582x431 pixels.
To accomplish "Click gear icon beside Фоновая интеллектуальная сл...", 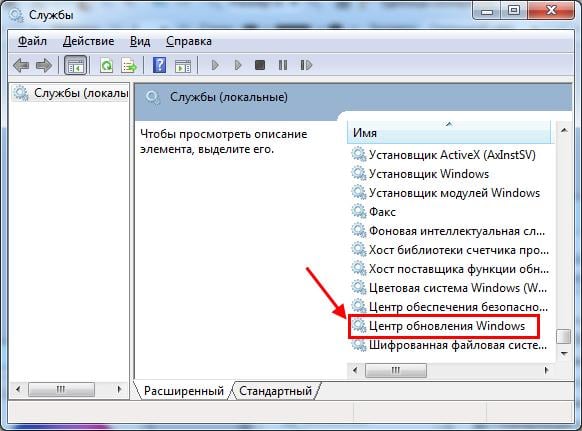I will click(x=359, y=231).
